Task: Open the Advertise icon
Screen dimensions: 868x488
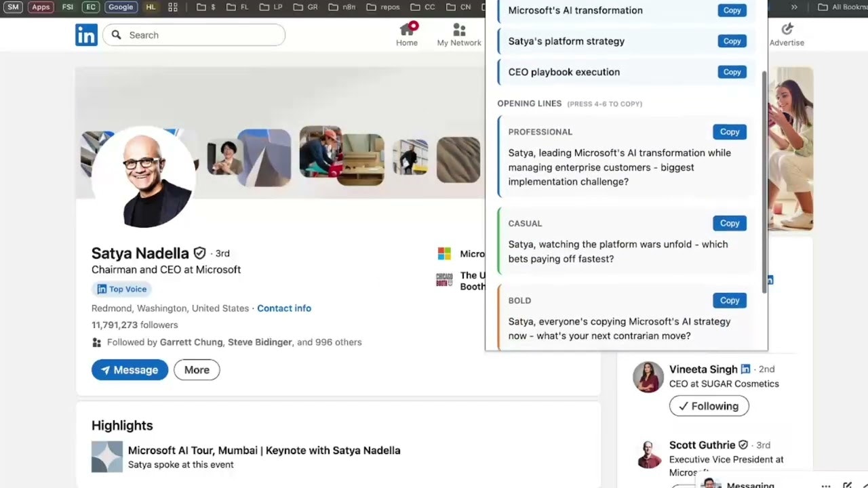Action: click(x=787, y=35)
